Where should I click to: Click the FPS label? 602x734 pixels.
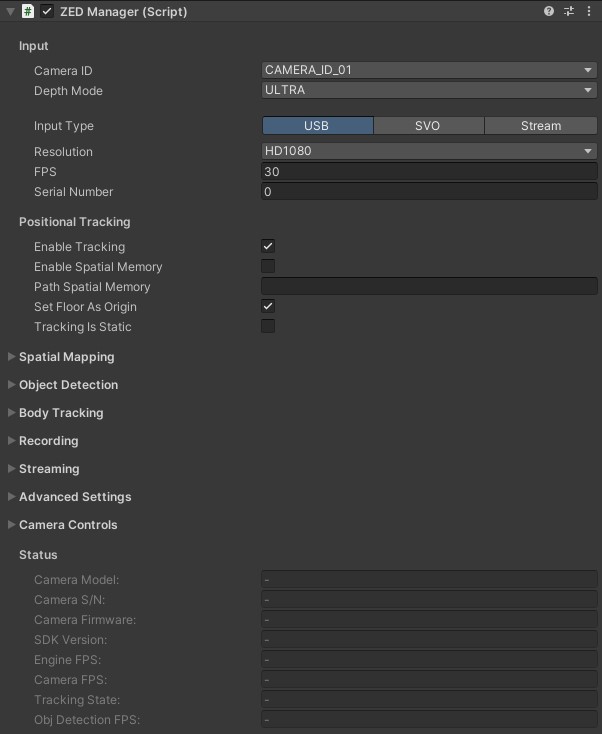tap(45, 172)
